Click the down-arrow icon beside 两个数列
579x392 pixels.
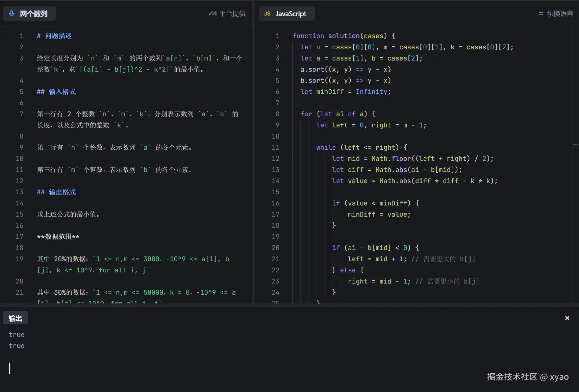pos(12,14)
